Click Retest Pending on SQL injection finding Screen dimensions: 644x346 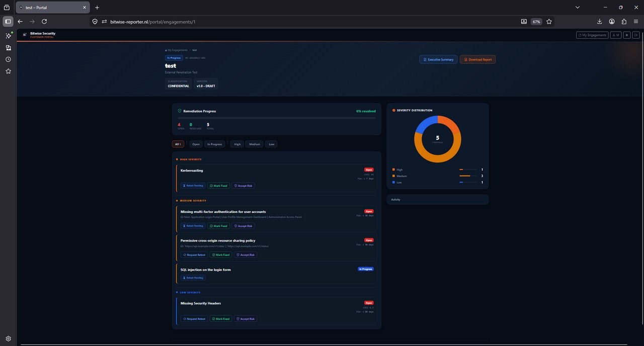193,278
